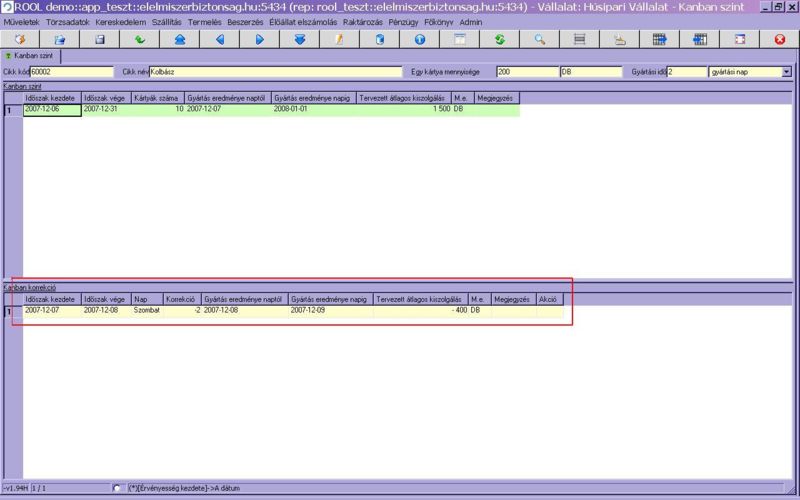Select the Korrekció cell showing -2
The width and height of the screenshot is (800, 500).
point(182,310)
